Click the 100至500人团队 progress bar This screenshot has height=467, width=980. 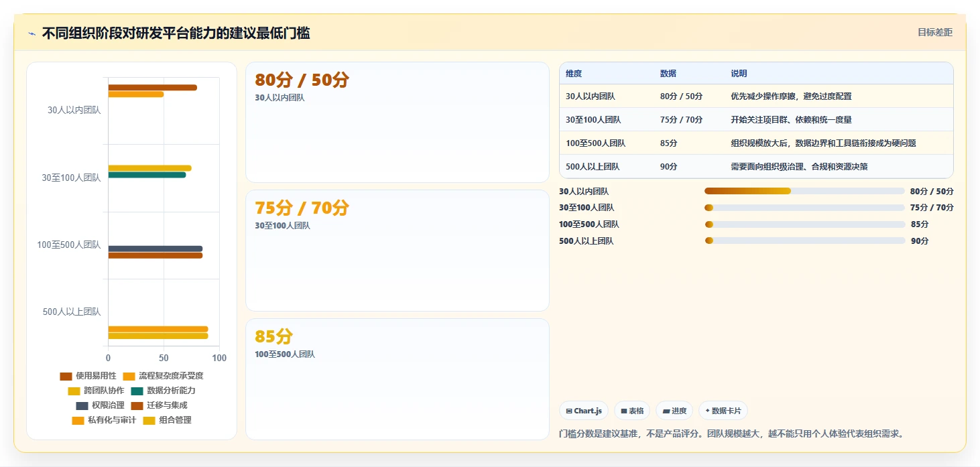pos(804,224)
